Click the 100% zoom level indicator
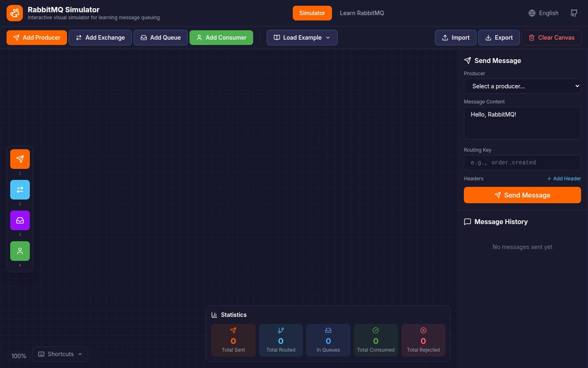588x368 pixels. 19,356
